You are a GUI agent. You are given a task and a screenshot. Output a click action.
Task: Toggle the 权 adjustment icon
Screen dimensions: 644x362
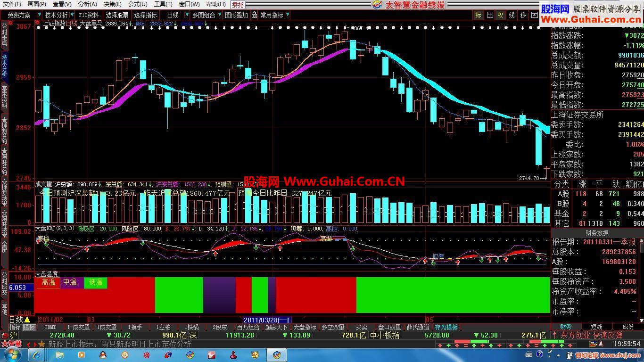(501, 15)
